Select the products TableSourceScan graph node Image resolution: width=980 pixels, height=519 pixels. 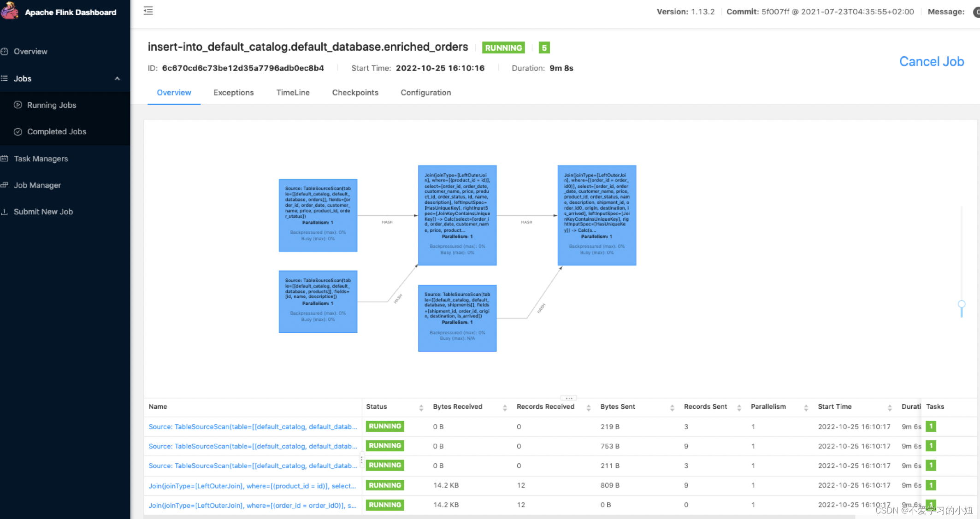click(x=318, y=301)
